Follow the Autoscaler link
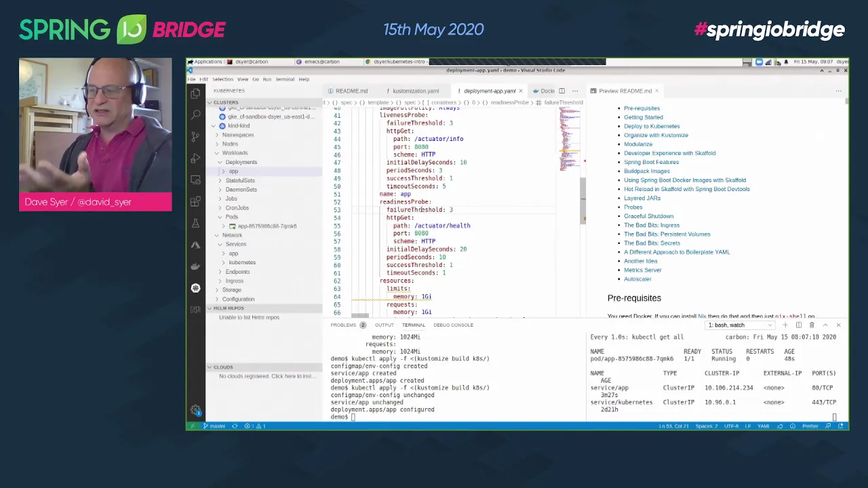 coord(637,279)
